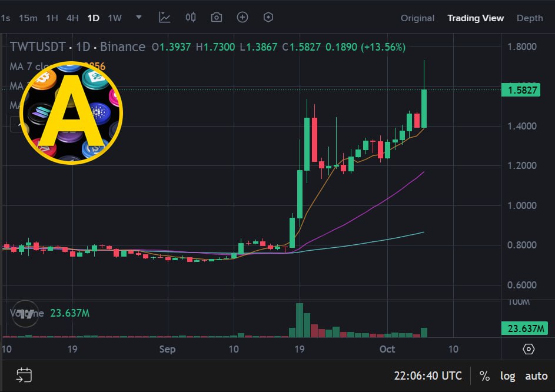
Task: Click the 1.5827 current price label
Action: [x=521, y=90]
